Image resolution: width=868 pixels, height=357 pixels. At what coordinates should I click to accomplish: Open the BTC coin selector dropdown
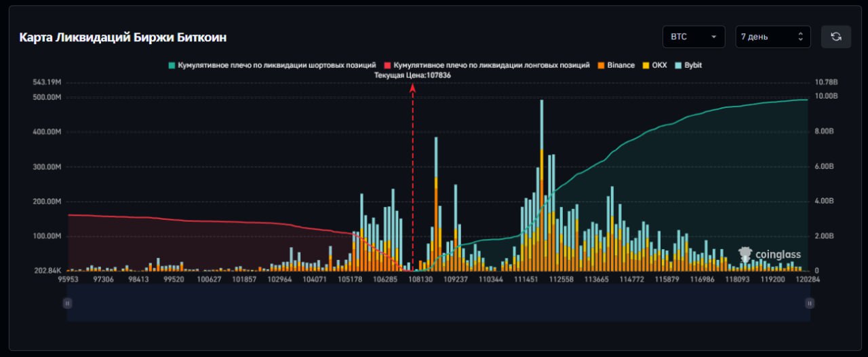693,37
